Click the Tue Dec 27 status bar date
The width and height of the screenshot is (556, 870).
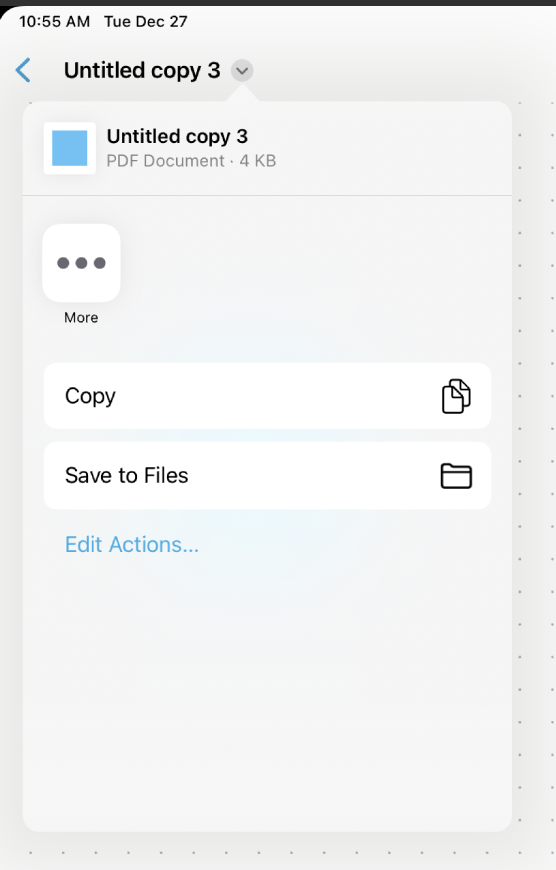pos(146,22)
